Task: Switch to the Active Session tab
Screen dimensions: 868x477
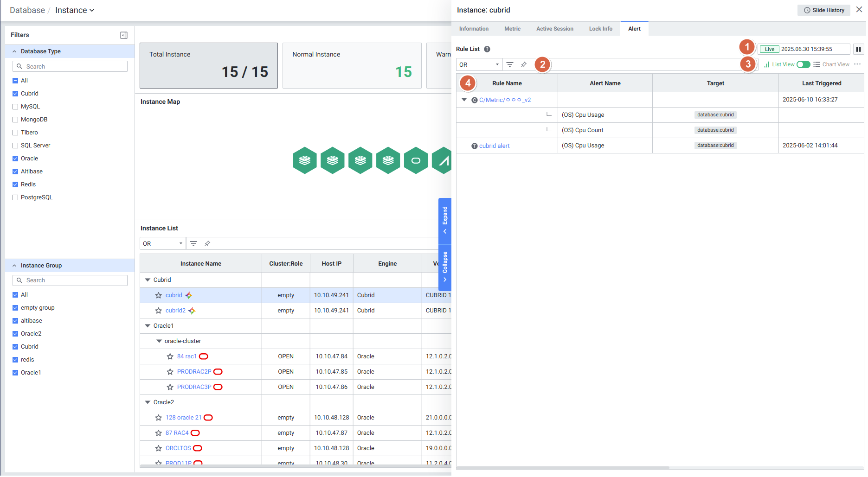Action: pos(554,29)
